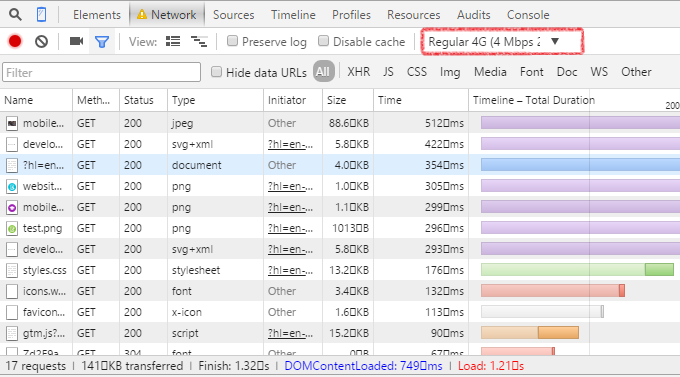Open initiator link in gtm.js row

tap(290, 333)
